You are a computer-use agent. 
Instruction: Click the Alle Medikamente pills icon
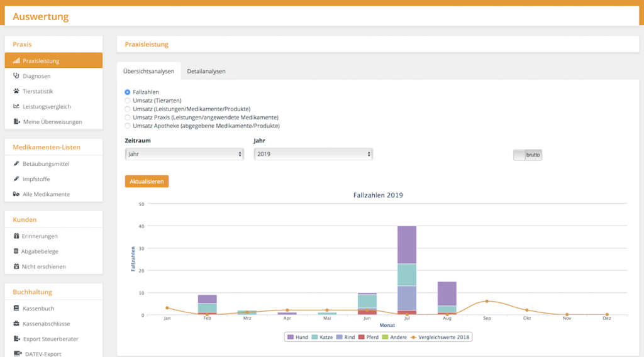pos(16,194)
